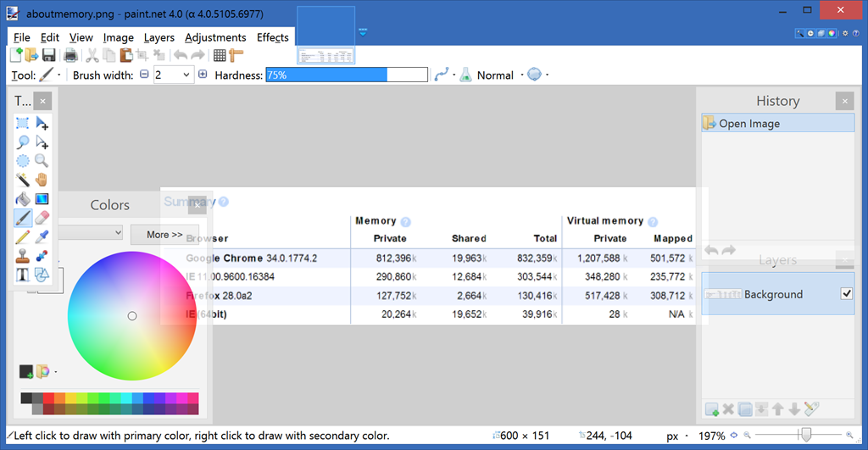Add a new layer in Layers panel
The height and width of the screenshot is (450, 868).
tap(712, 409)
